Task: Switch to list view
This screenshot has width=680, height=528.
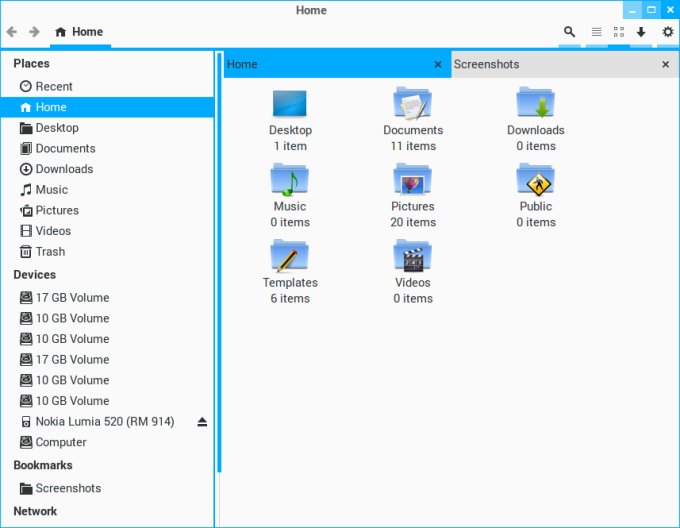Action: 597,32
